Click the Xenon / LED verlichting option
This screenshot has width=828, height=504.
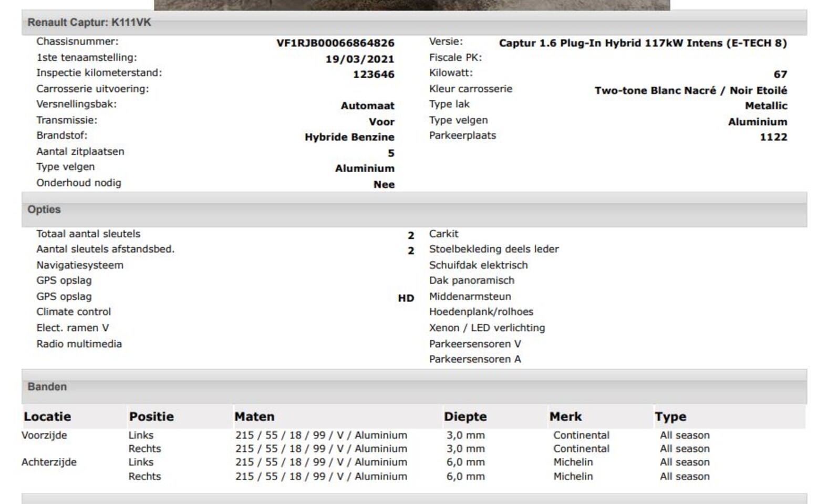coord(487,328)
